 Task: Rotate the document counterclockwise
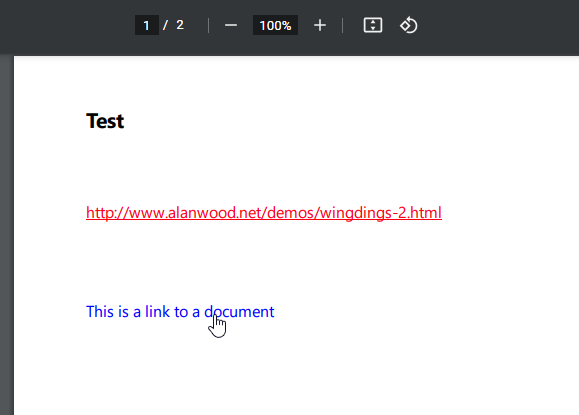point(408,25)
